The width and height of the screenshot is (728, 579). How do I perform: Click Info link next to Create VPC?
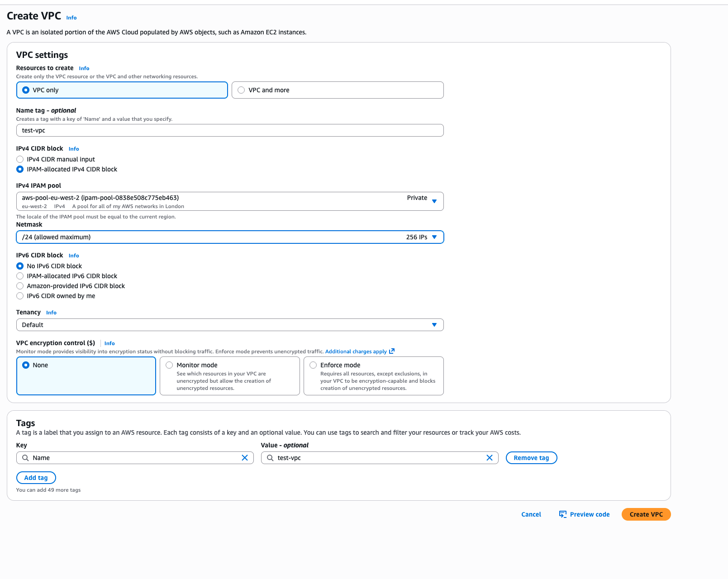[x=71, y=18]
